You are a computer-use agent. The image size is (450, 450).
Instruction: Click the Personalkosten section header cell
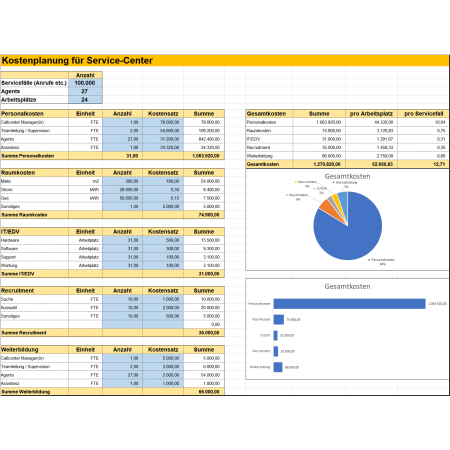(35, 114)
